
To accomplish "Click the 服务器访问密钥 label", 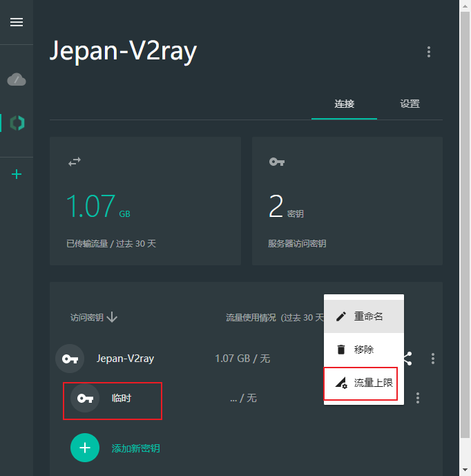I will (297, 244).
